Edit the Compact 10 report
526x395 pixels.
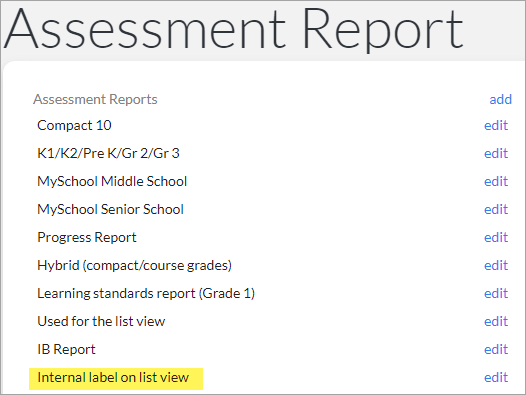click(x=496, y=126)
